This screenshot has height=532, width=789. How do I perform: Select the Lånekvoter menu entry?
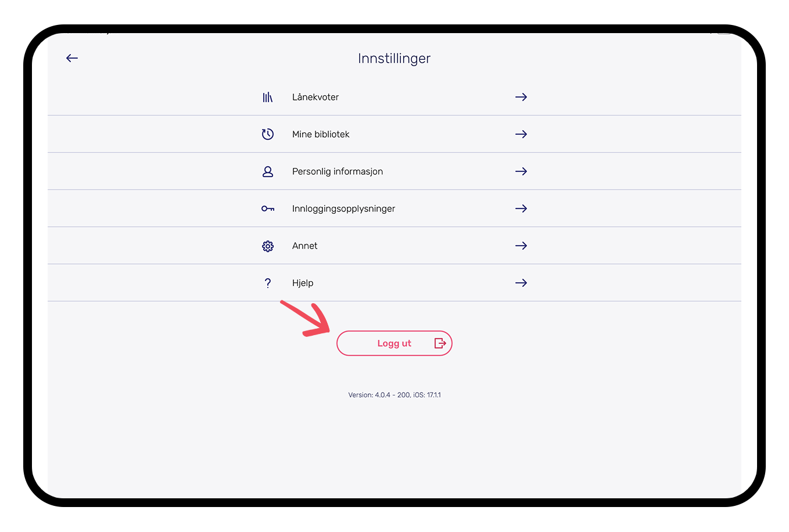(395, 97)
